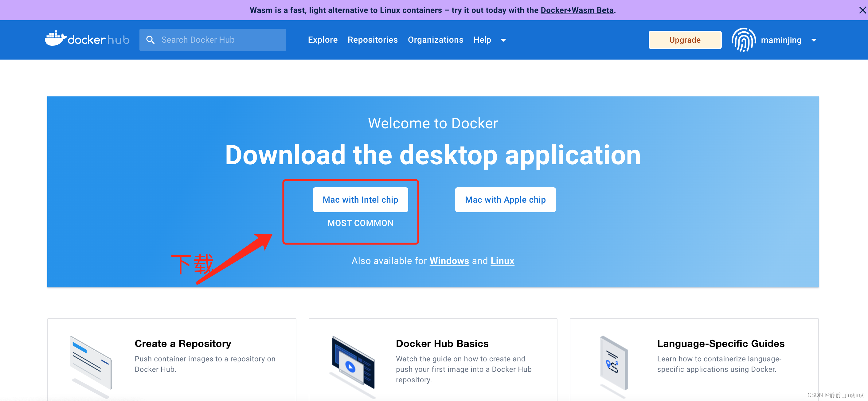
Task: Download Mac with Intel chip version
Action: click(360, 200)
